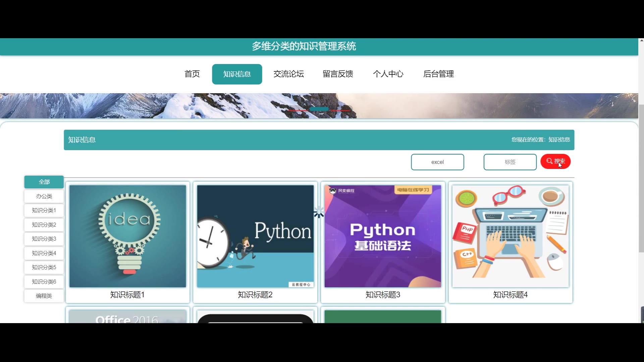Open 后台管理 from the navigation bar

(438, 74)
